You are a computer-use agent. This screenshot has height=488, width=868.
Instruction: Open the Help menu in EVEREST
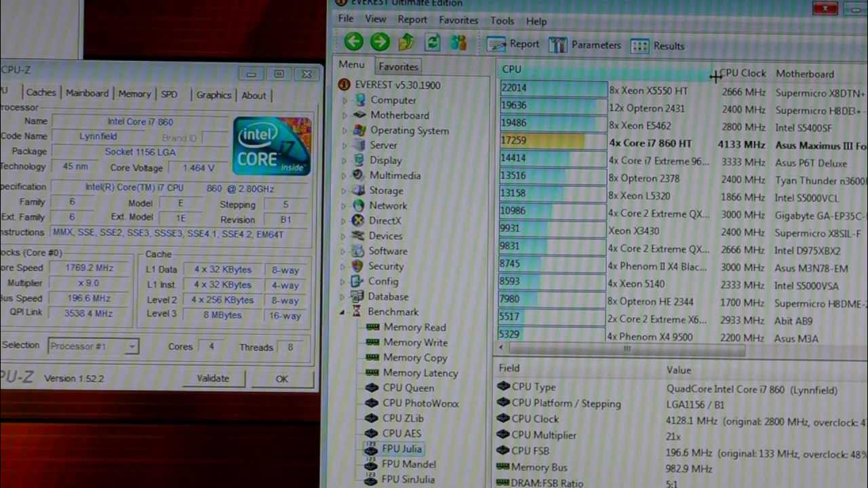pyautogui.click(x=536, y=22)
